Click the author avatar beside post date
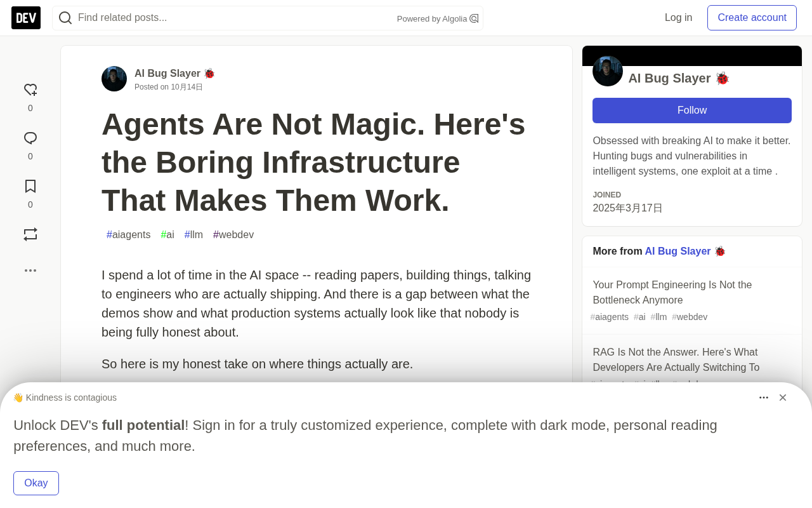 tap(114, 79)
